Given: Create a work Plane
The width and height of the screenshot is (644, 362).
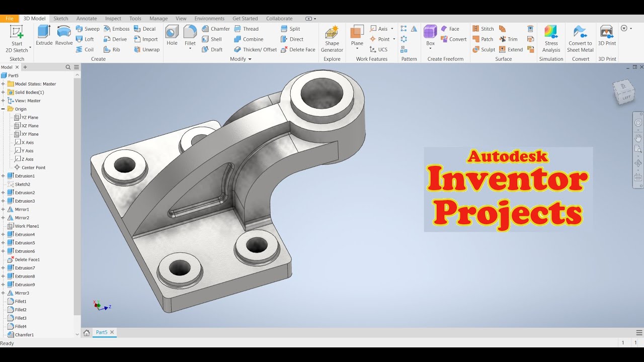Looking at the screenshot, I should point(357,35).
